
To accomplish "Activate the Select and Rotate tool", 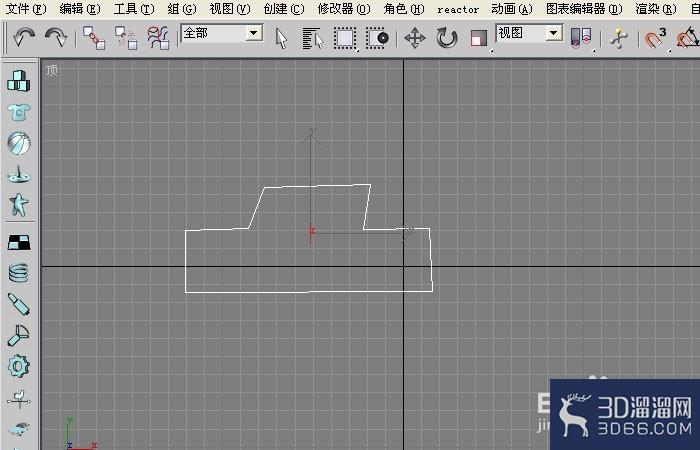I will pyautogui.click(x=447, y=38).
